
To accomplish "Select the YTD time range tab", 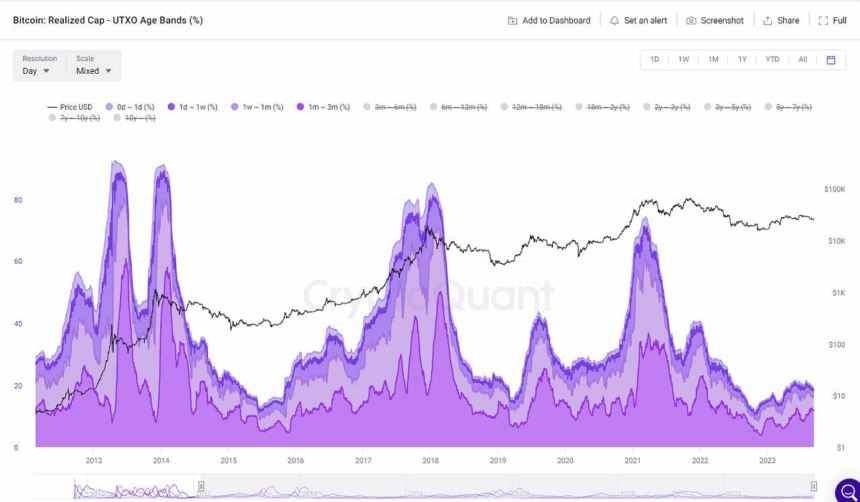I will (x=772, y=59).
